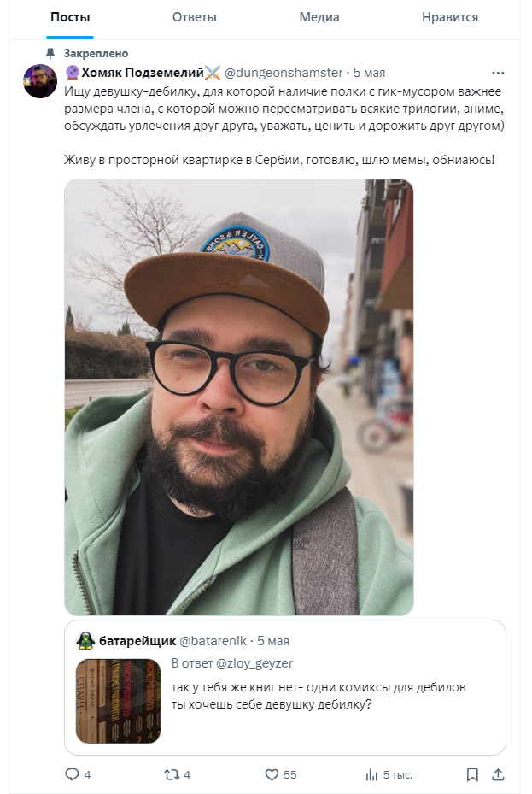Open the Нравится tab
The height and width of the screenshot is (794, 532).
tap(449, 17)
